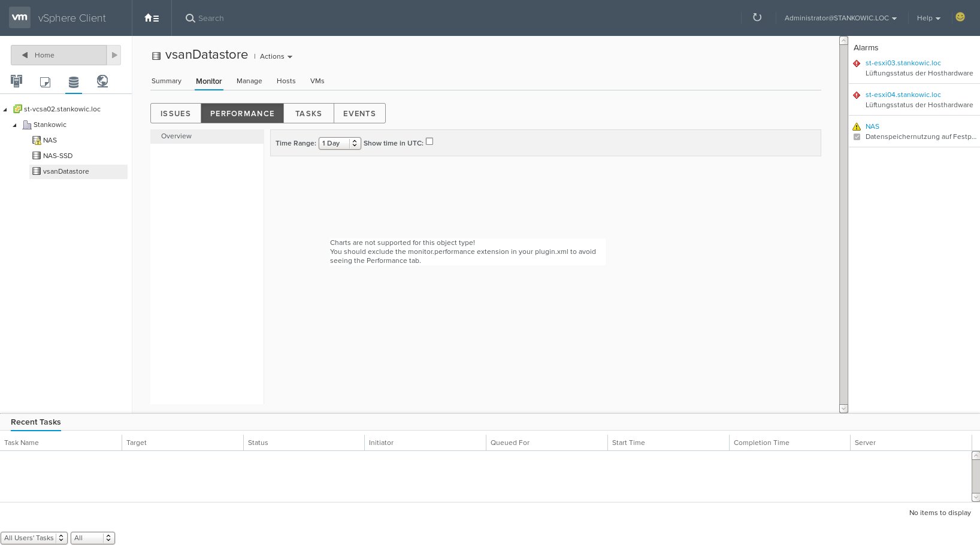This screenshot has height=545, width=980.
Task: Sort by Completion Time column header
Action: point(790,443)
